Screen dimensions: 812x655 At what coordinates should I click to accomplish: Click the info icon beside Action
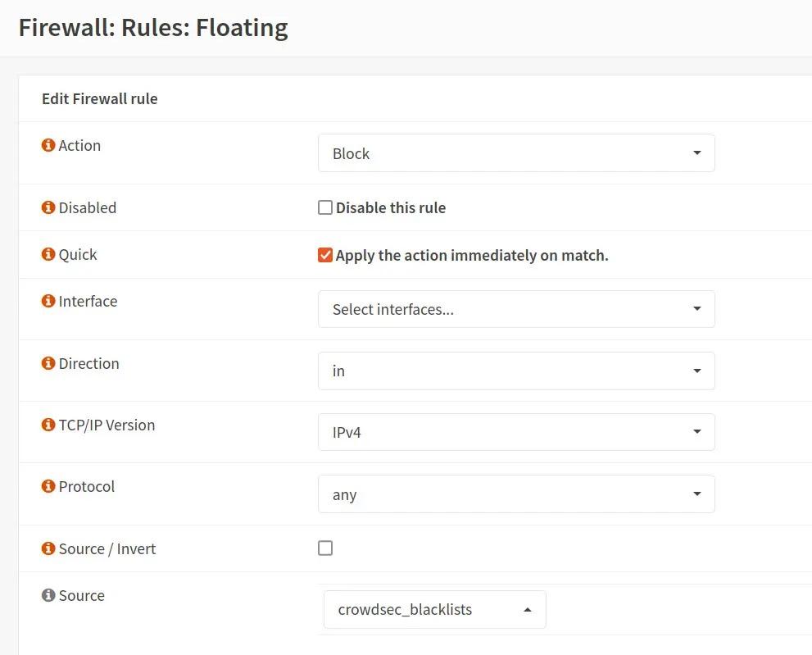coord(48,145)
